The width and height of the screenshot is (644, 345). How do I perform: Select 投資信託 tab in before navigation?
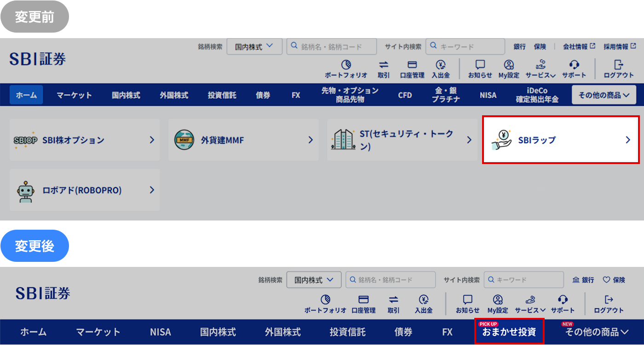222,95
